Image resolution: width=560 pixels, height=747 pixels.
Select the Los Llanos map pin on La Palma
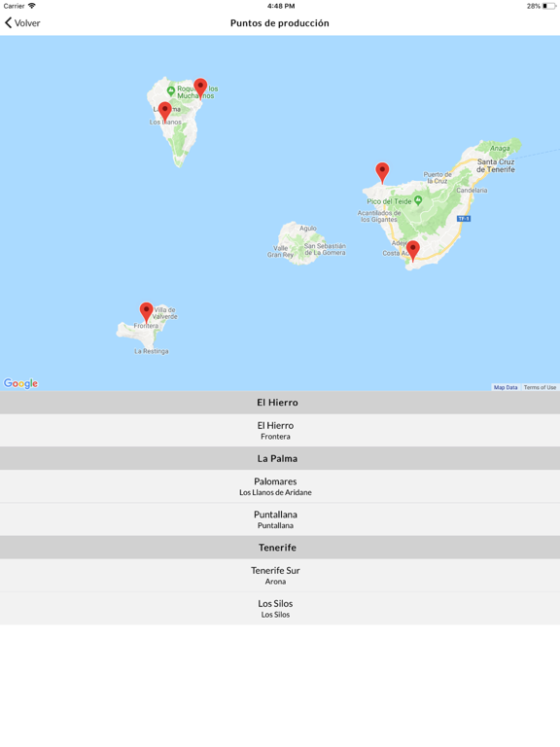click(164, 112)
